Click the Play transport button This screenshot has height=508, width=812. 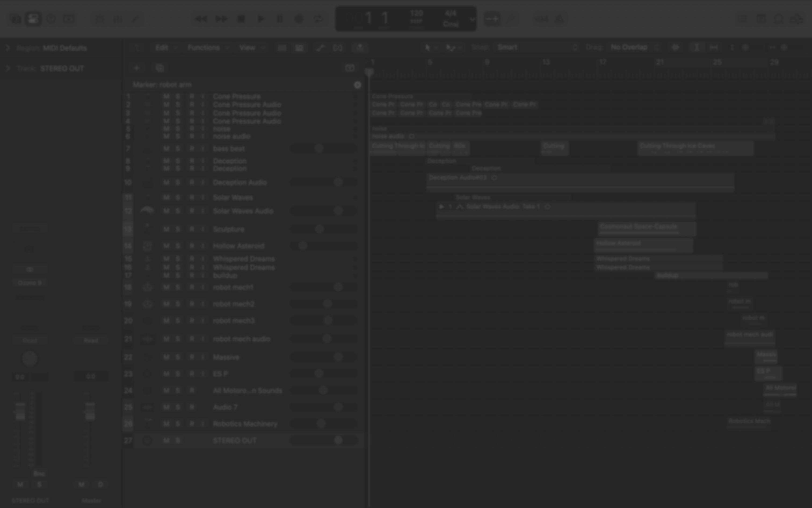tap(261, 19)
